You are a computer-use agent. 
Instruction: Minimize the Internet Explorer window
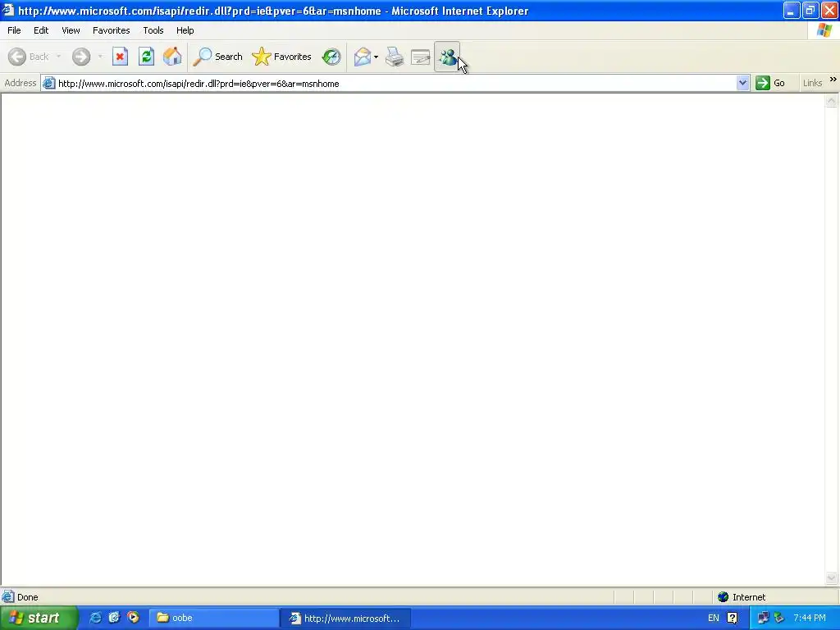792,11
